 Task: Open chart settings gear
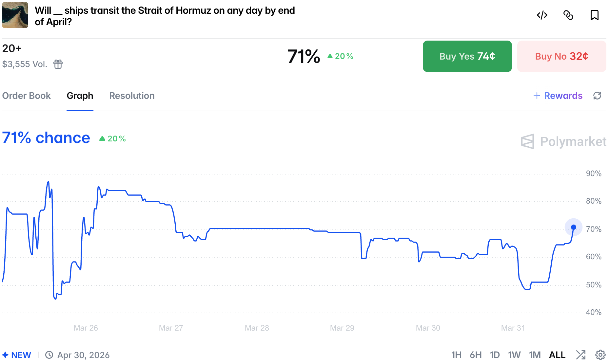coord(600,355)
